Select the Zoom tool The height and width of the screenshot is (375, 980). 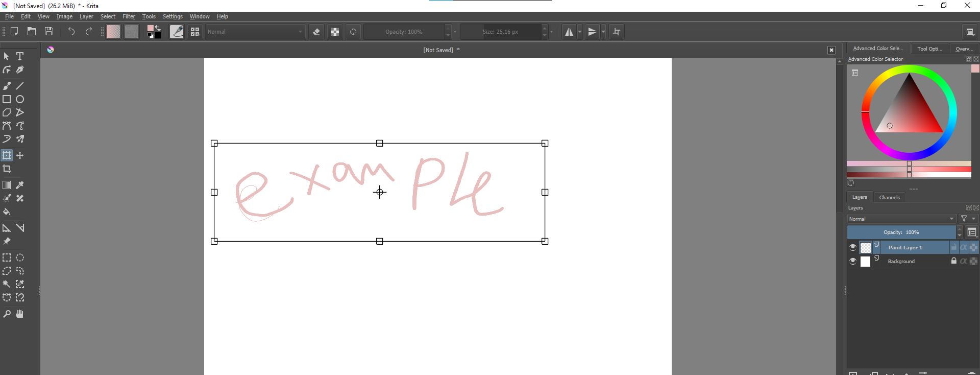[x=7, y=314]
